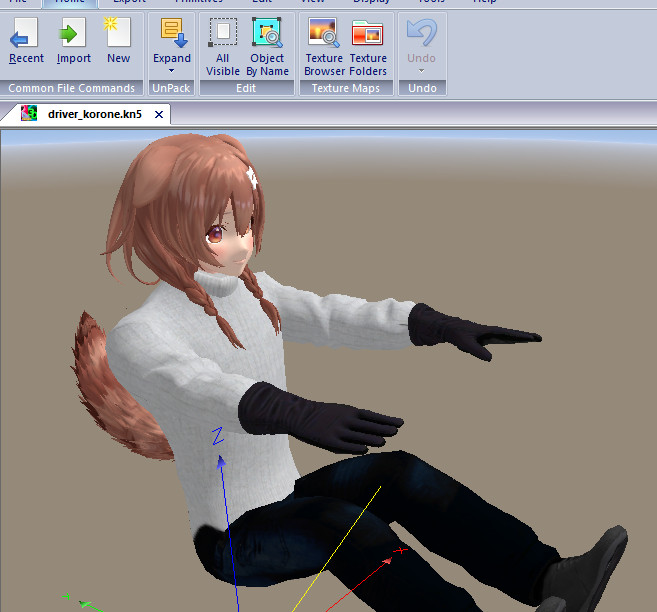Image resolution: width=657 pixels, height=612 pixels.
Task: Select the character's brown hair in viewport
Action: (190, 190)
